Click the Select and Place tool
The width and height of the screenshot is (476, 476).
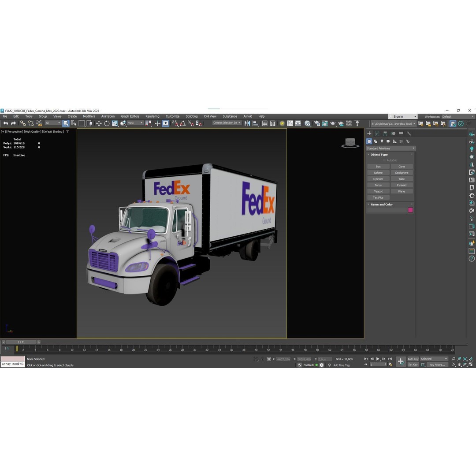[123, 123]
